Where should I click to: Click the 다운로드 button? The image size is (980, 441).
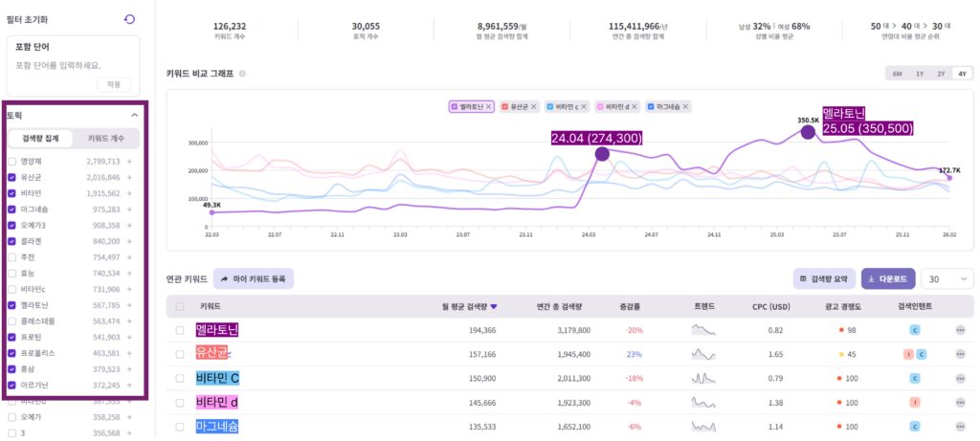point(887,278)
